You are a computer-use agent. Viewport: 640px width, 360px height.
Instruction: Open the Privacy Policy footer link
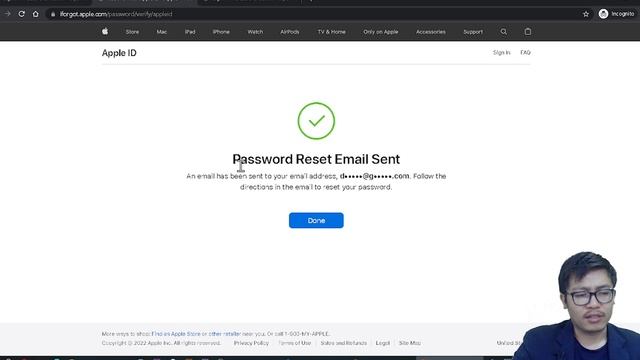[x=251, y=343]
